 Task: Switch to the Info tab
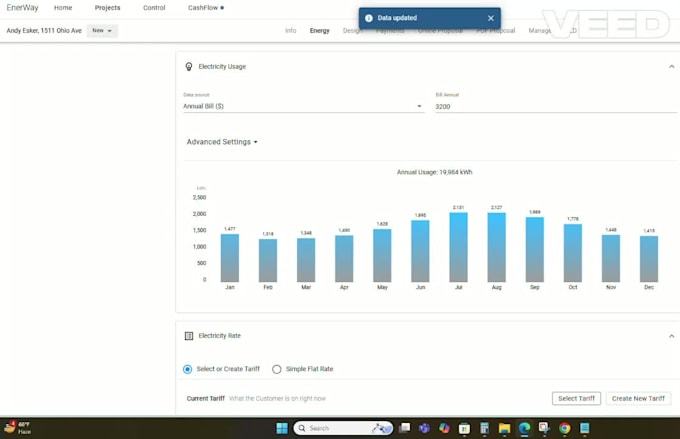pos(290,31)
